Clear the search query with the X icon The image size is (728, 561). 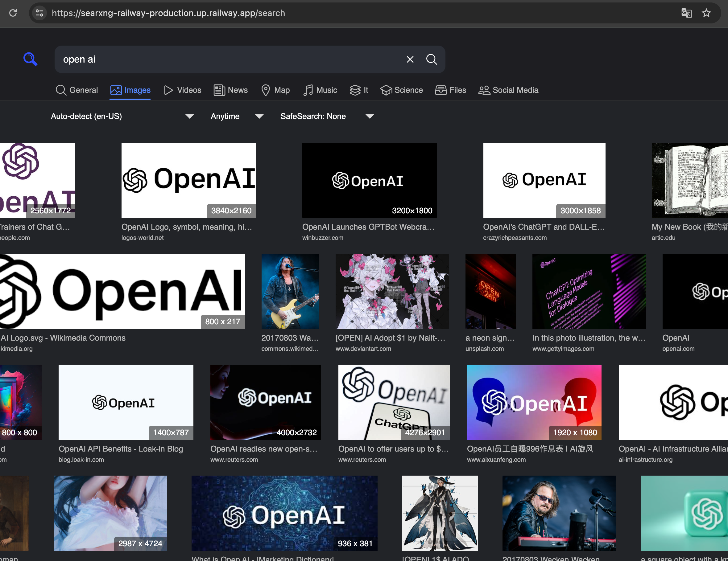click(x=410, y=59)
